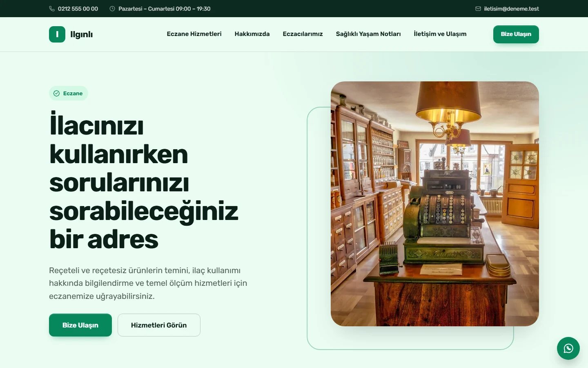588x368 pixels.
Task: Select Sağlıklı Yaşam Notları menu item
Action: pyautogui.click(x=368, y=34)
